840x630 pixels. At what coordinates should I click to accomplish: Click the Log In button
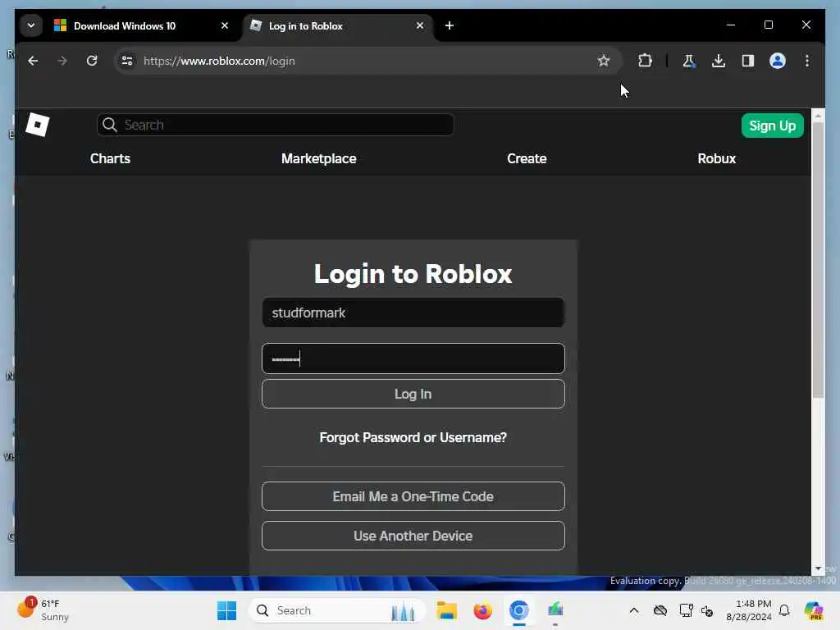click(x=413, y=394)
